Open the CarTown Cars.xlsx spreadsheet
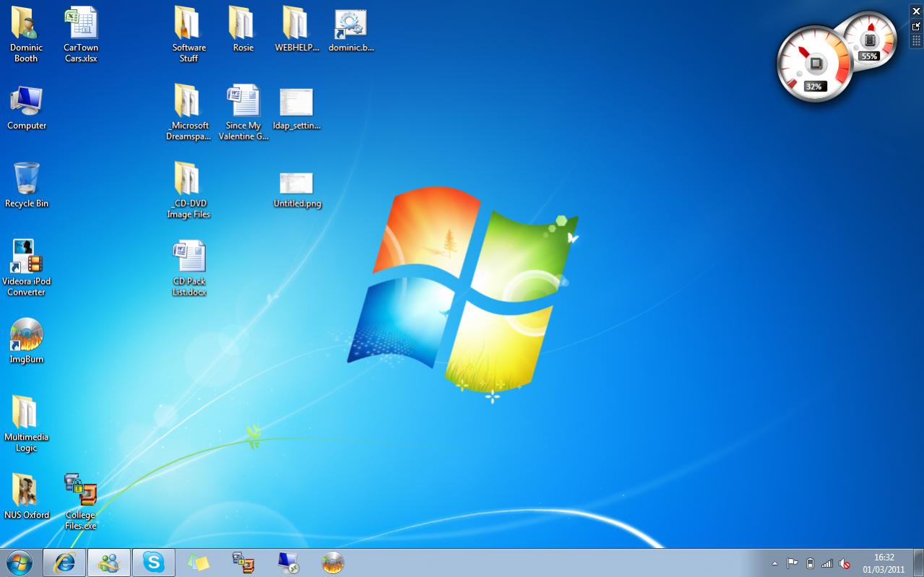Screen dimensions: 924x577 point(81,34)
